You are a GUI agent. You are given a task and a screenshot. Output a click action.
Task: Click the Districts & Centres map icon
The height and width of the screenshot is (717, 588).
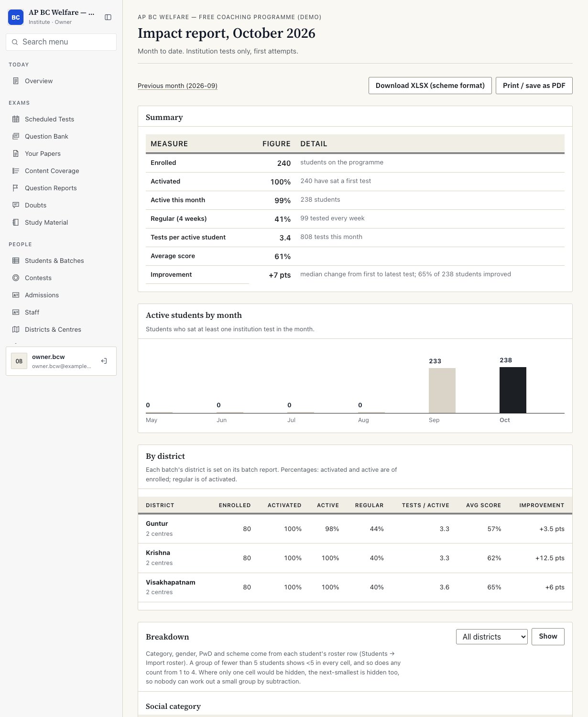16,329
